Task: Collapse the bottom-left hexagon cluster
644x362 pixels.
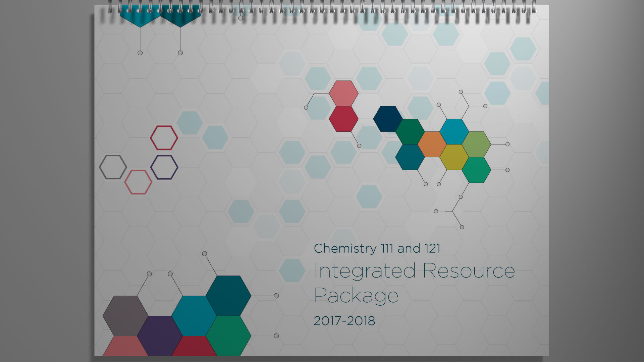Action: (174, 318)
